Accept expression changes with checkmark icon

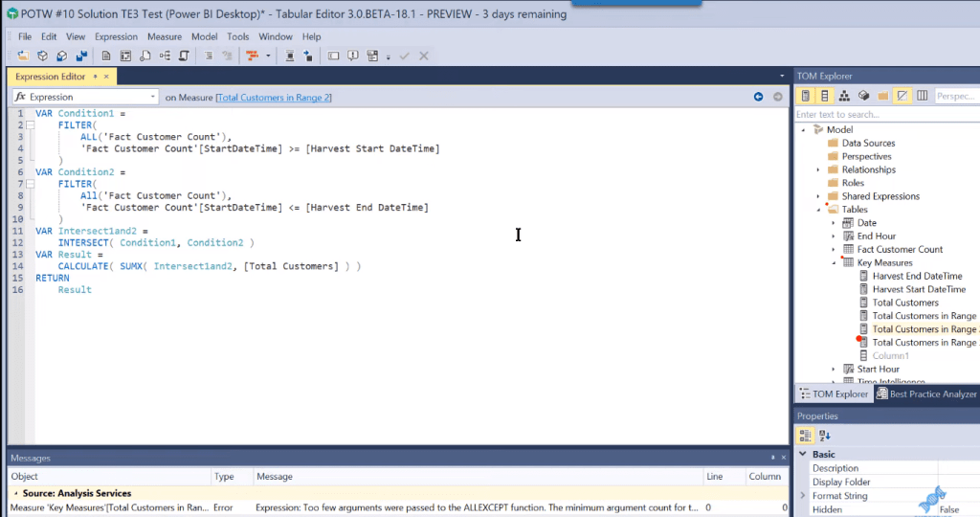click(405, 56)
